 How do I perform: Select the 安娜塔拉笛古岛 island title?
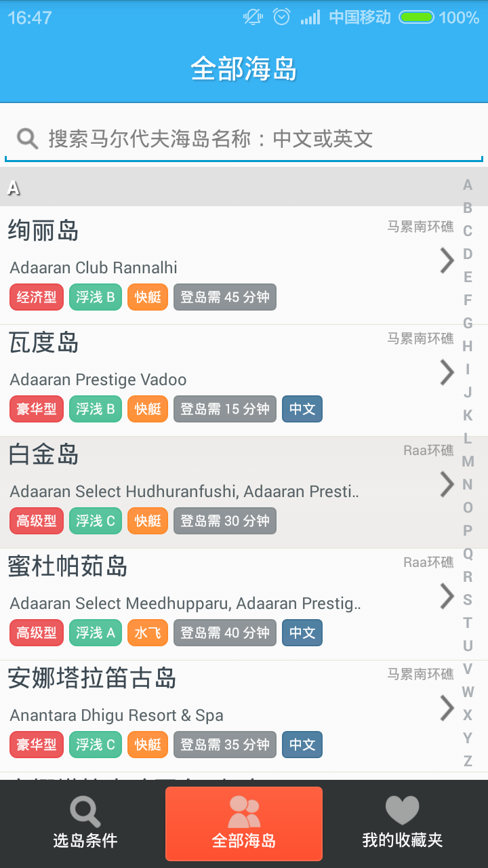[92, 678]
